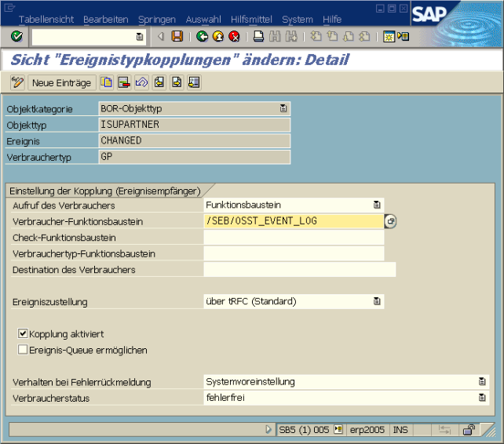This screenshot has width=504, height=444.
Task: Click the Save floppy disk icon
Action: (177, 36)
